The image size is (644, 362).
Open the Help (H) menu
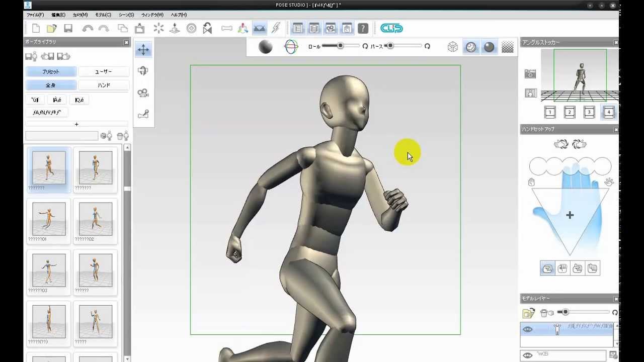[179, 15]
